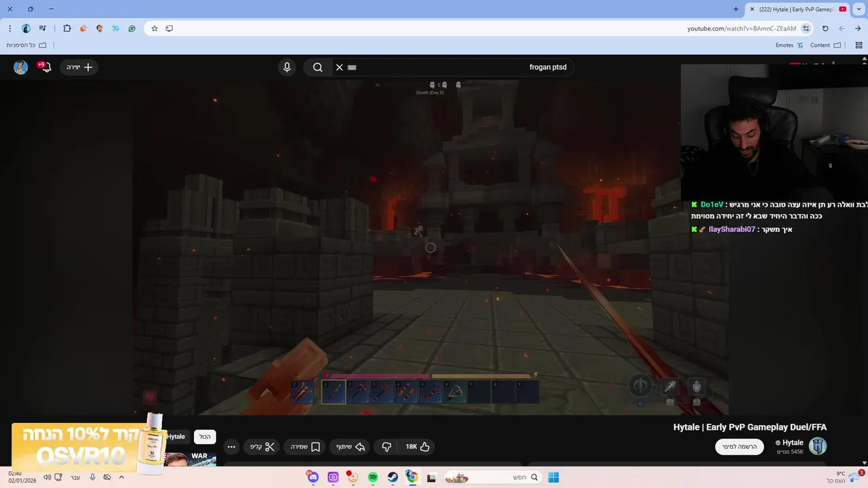Go back with the left arrow
Image resolution: width=868 pixels, height=488 pixels.
pyautogui.click(x=842, y=28)
